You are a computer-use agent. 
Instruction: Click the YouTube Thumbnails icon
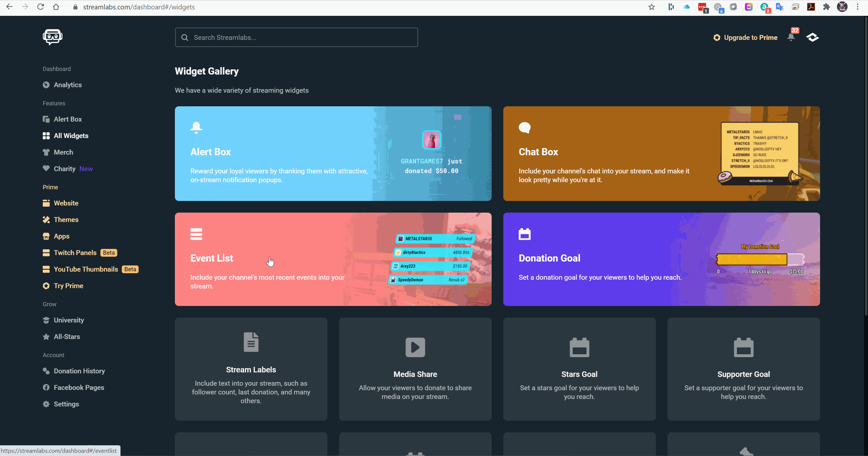pos(46,269)
